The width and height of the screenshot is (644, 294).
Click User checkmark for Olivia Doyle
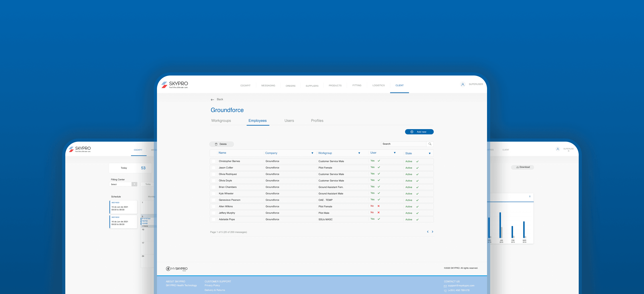pos(379,180)
